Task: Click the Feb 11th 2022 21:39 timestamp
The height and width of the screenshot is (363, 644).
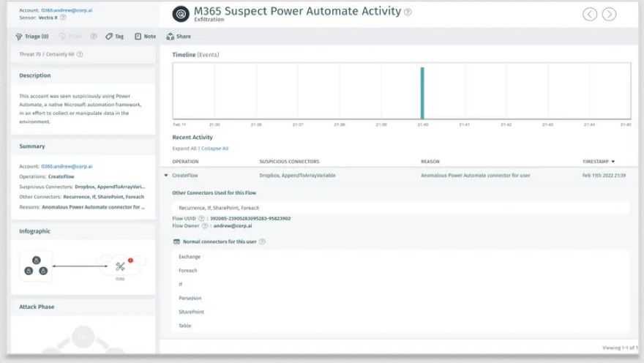Action: [604, 176]
